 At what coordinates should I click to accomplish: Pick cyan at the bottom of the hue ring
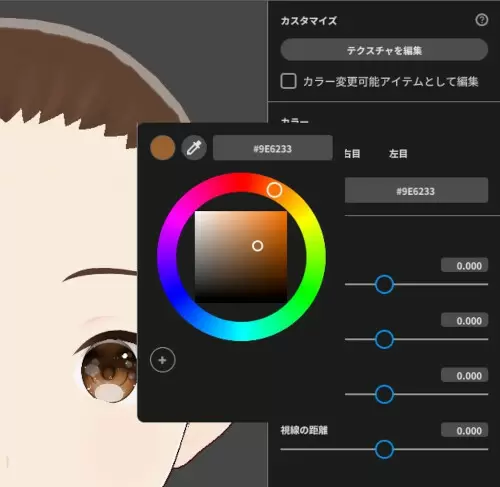click(243, 332)
